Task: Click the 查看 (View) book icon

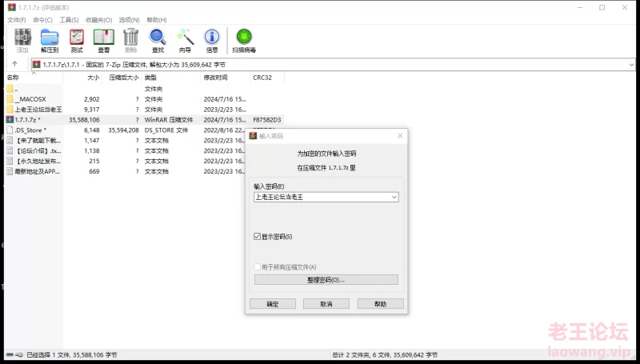Action: 104,37
